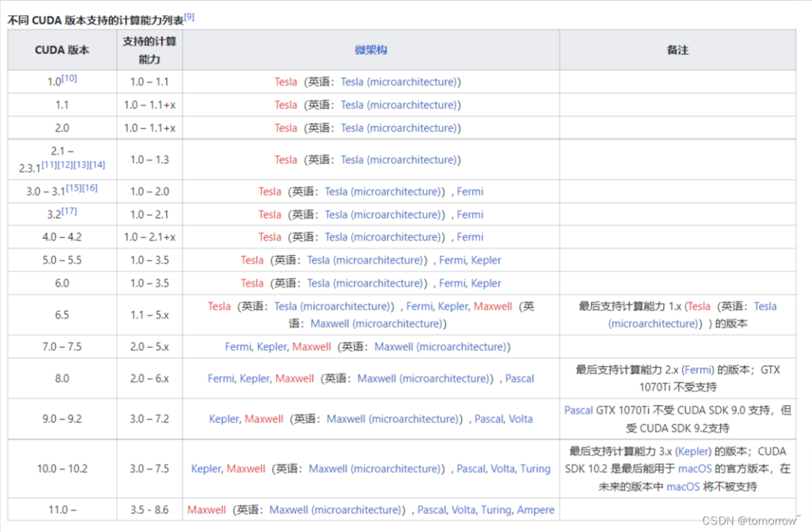Click the Pascal link in the 8.0 row
The image size is (812, 532).
[520, 378]
